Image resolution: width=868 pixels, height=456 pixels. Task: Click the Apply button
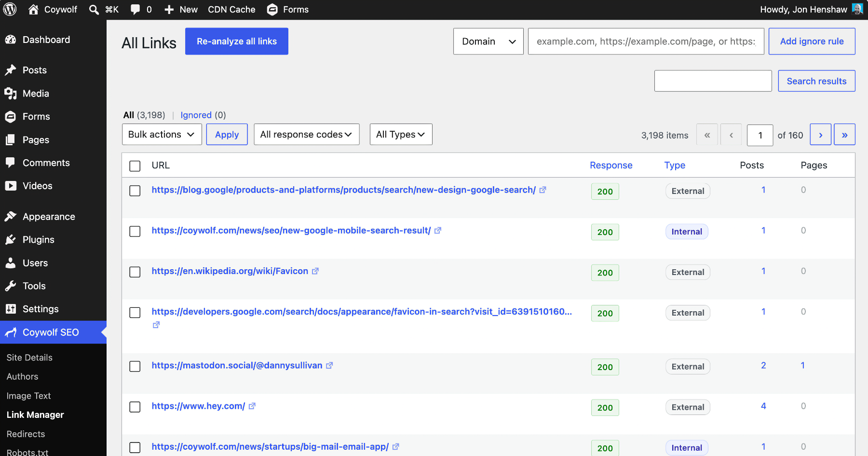click(227, 134)
